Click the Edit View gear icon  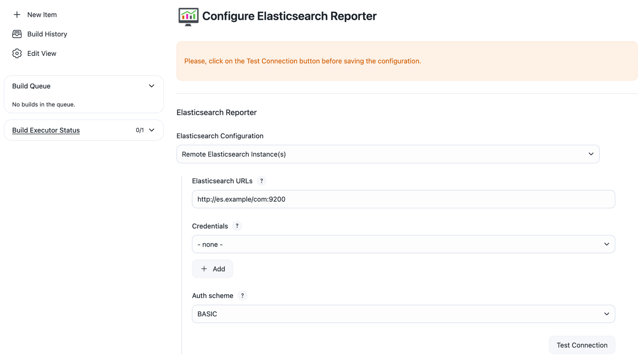pos(17,53)
